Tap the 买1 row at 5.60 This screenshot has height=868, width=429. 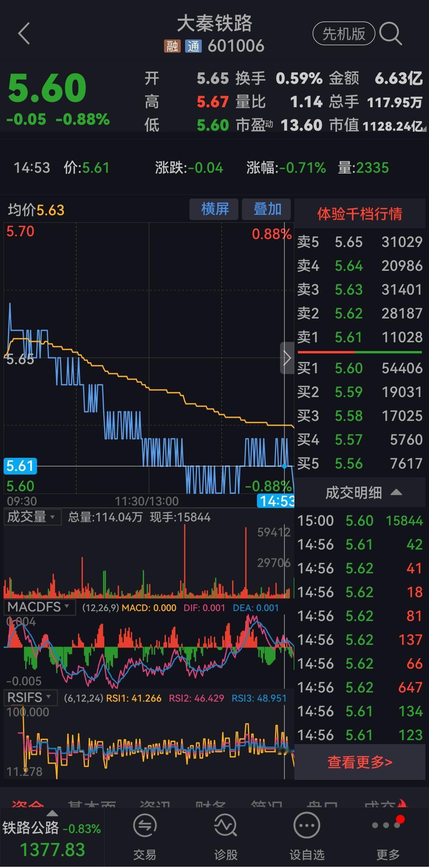tap(360, 368)
